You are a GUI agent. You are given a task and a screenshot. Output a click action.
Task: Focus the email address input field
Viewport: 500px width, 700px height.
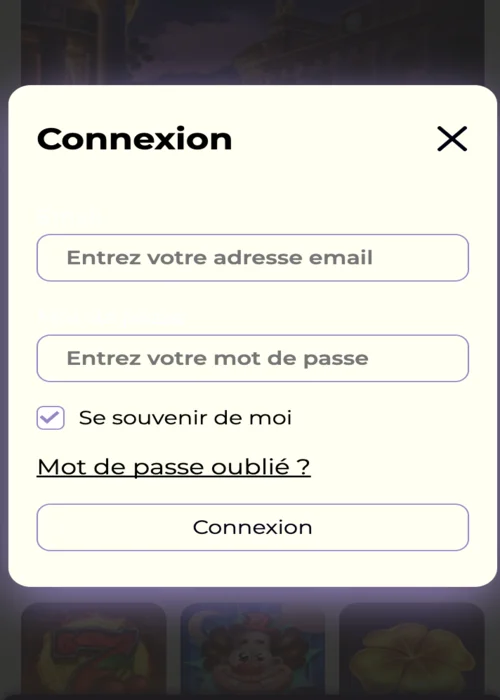click(x=253, y=258)
